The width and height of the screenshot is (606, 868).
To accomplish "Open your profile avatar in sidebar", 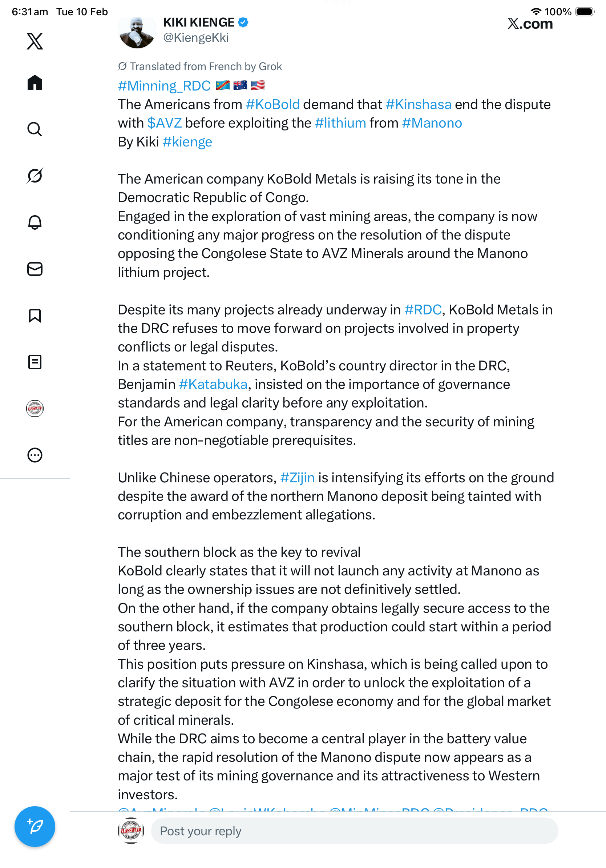I will pos(35,409).
